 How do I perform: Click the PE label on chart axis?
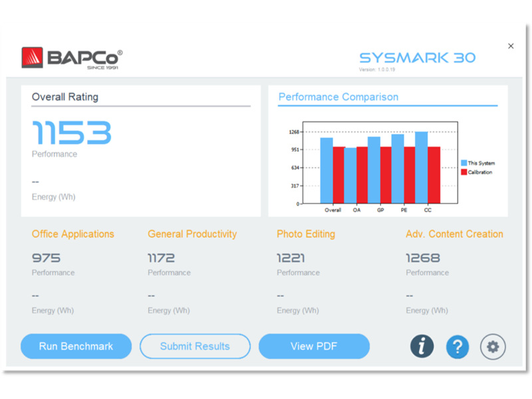point(404,210)
